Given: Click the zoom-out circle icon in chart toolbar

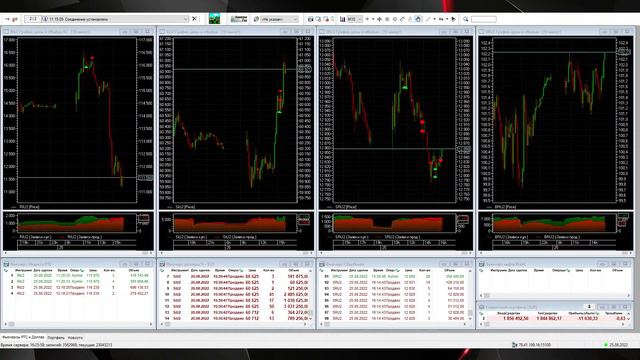Looking at the screenshot, I should [x=395, y=19].
